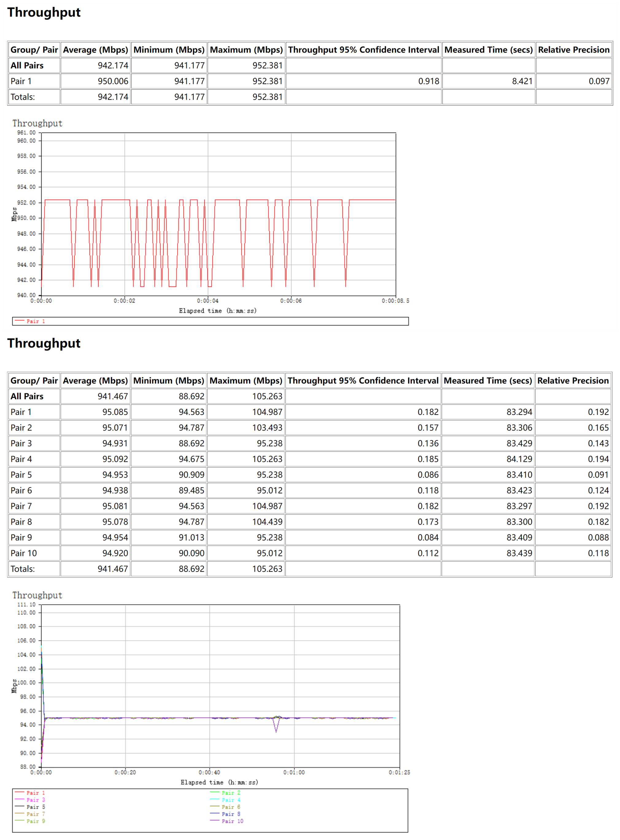Click the 950.006 average value cell
Screen dimensions: 620x840
tap(113, 81)
